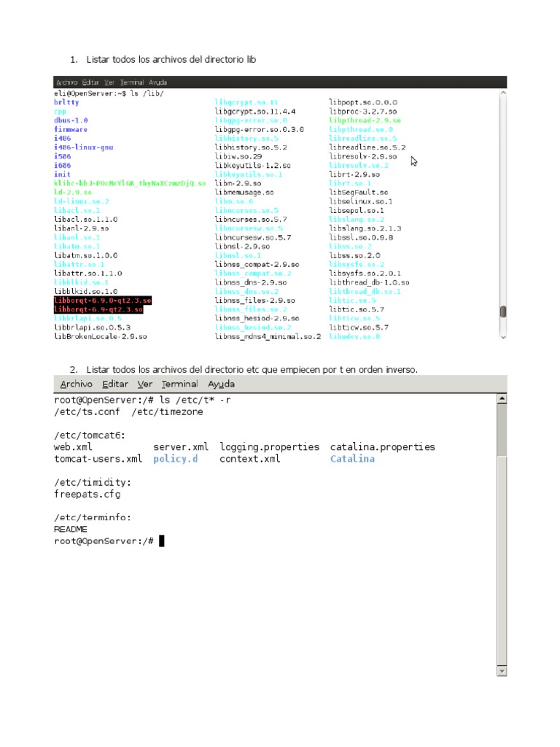
Task: Click scroll-down arrow of upper terminal scrollbar
Action: pos(503,336)
